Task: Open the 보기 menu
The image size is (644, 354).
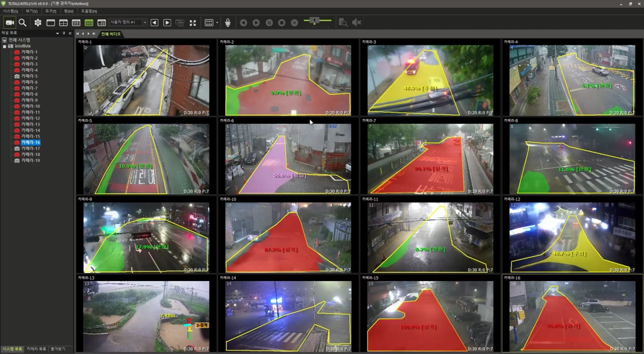Action: tap(32, 11)
